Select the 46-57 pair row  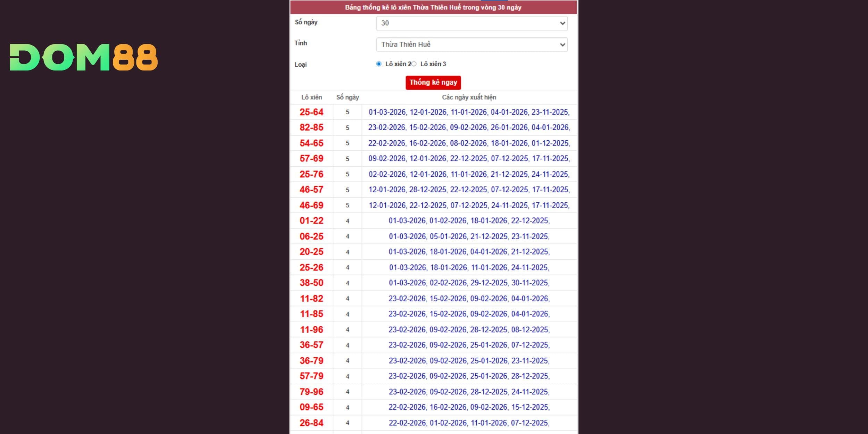(311, 190)
